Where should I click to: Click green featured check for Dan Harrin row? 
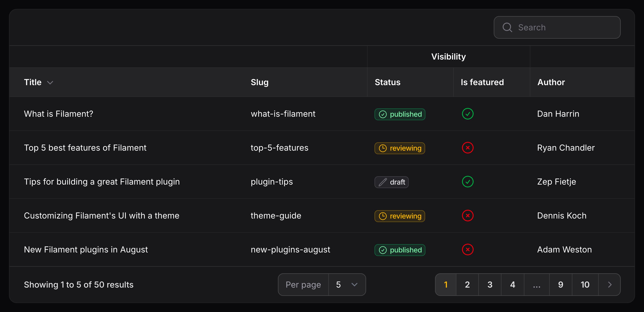tap(468, 114)
